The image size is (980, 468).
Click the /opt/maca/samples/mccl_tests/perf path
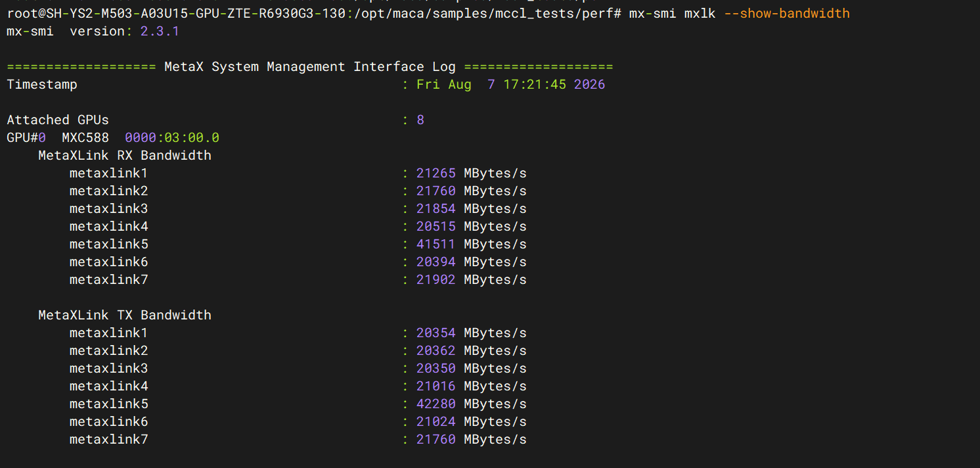point(483,13)
